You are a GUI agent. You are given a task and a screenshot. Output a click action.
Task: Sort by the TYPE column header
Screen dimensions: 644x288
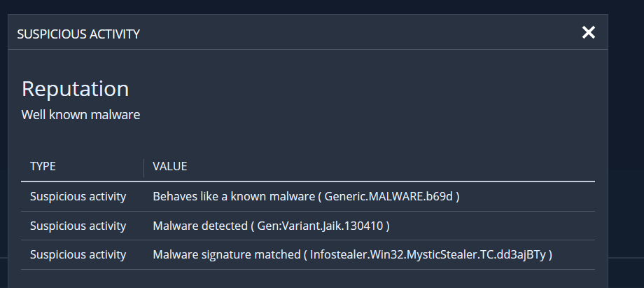(43, 167)
